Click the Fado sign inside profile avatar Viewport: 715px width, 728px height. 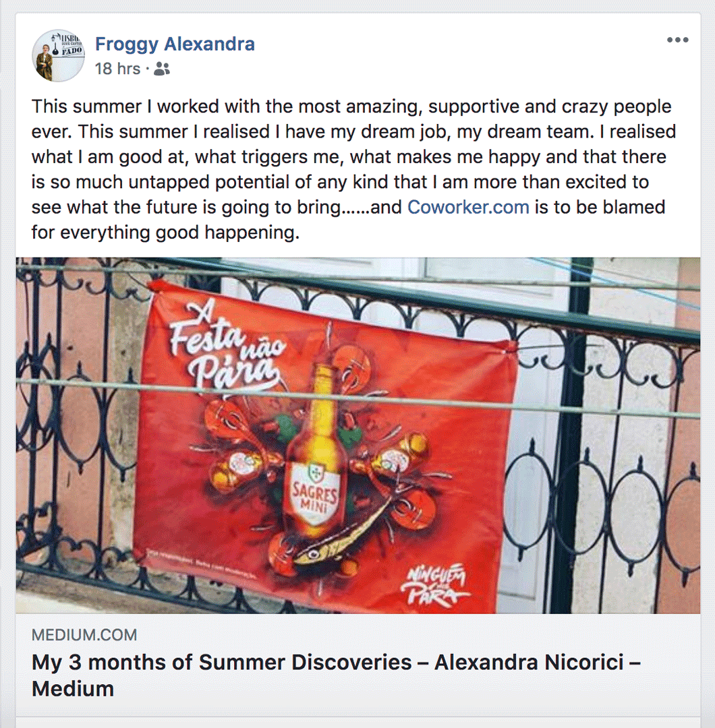[72, 50]
